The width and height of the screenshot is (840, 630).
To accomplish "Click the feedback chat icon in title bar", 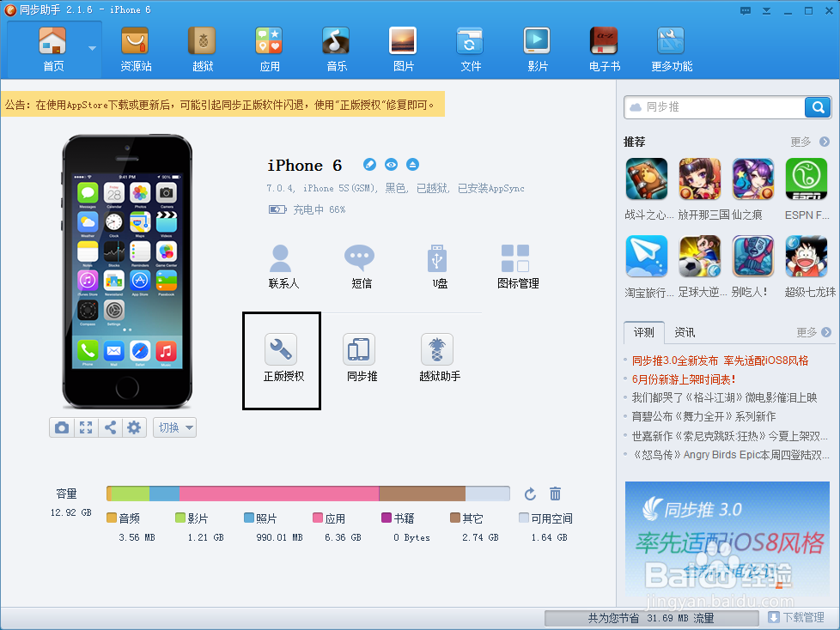I will (x=746, y=10).
